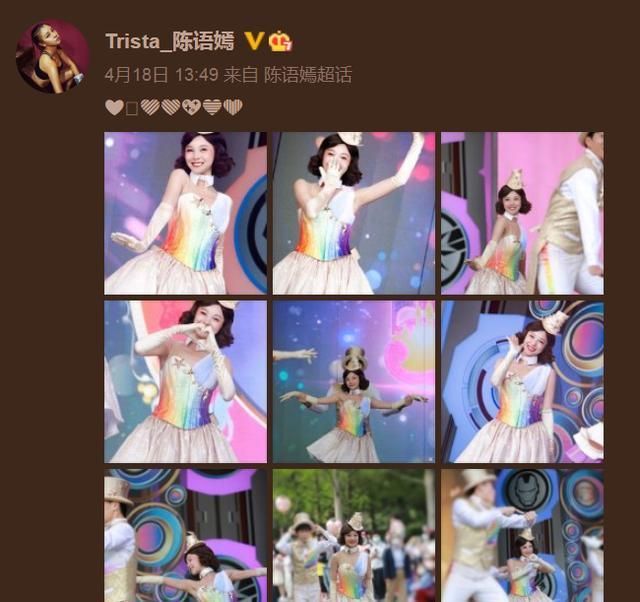Open first photo of smiling rainbow dress performer
The height and width of the screenshot is (602, 640).
coord(186,213)
